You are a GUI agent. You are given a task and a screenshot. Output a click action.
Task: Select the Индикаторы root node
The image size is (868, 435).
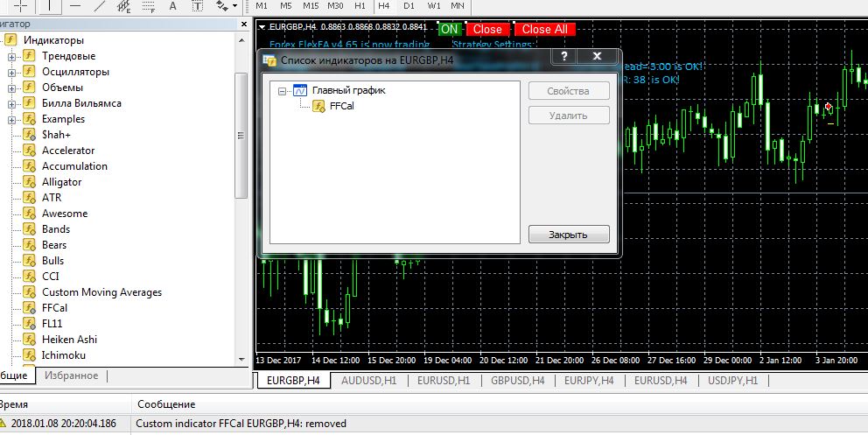[x=53, y=40]
